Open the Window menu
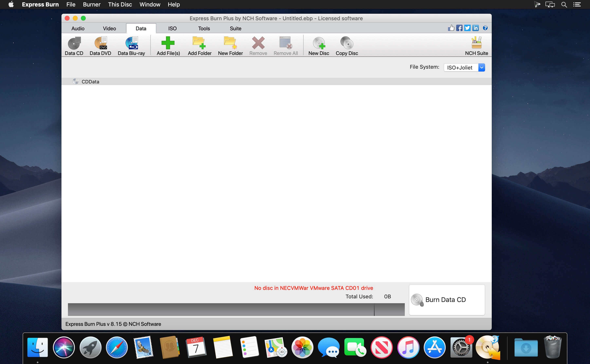 tap(150, 5)
